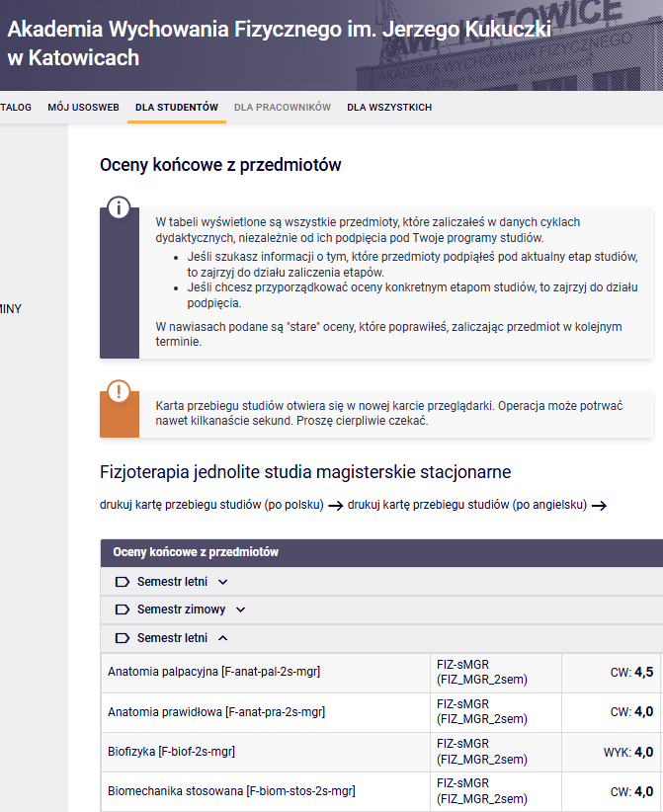The width and height of the screenshot is (663, 812).
Task: Select the DLA STUDENTÓW tab
Action: tap(177, 108)
